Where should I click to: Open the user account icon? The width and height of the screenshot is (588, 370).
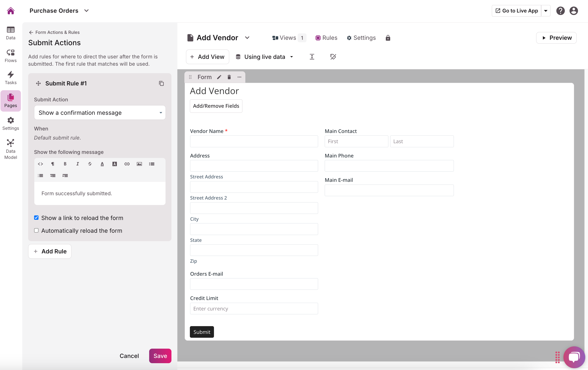tap(574, 11)
